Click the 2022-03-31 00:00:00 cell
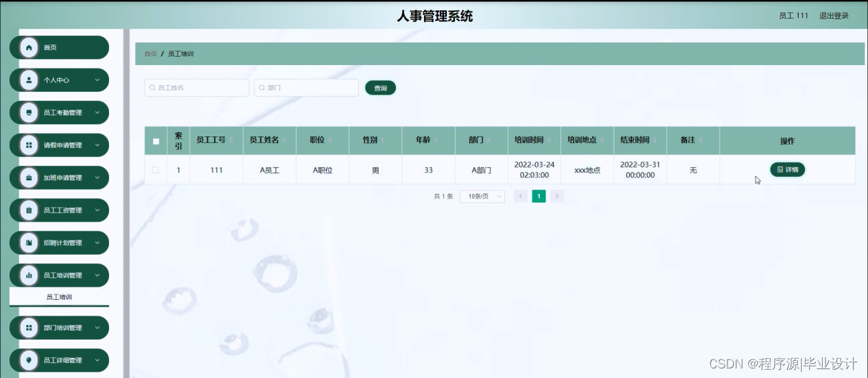 coord(640,170)
